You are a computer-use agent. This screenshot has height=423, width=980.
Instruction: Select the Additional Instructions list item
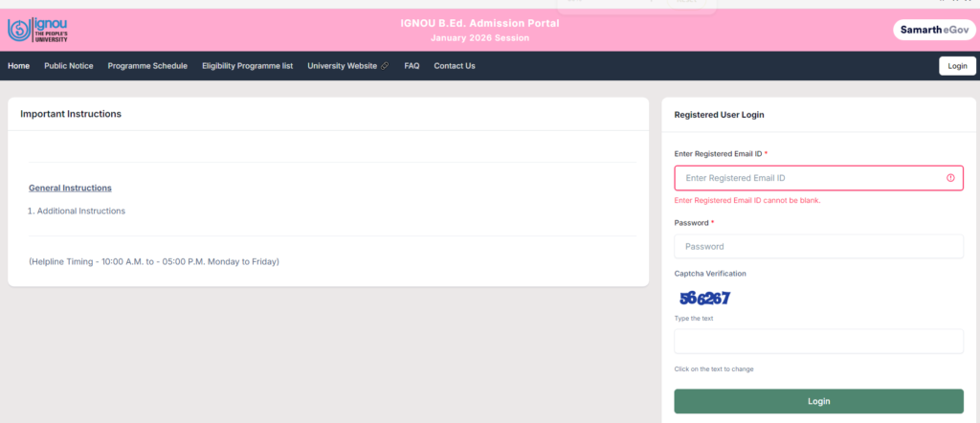coord(80,211)
